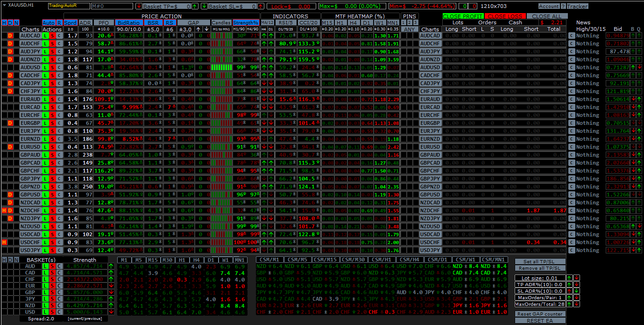Open the EURUSD chart button in Charts column
The height and width of the screenshot is (325, 644).
point(30,147)
